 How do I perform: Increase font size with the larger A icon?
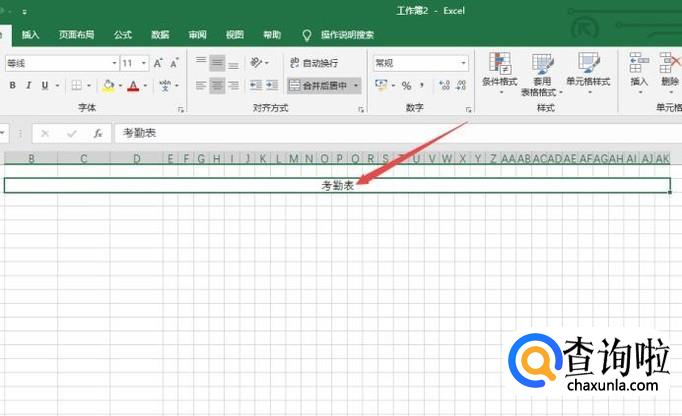158,64
